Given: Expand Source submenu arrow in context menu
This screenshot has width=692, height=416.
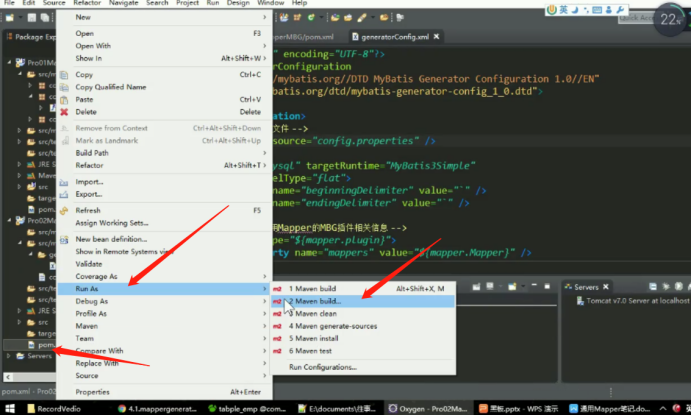Looking at the screenshot, I should coord(264,375).
